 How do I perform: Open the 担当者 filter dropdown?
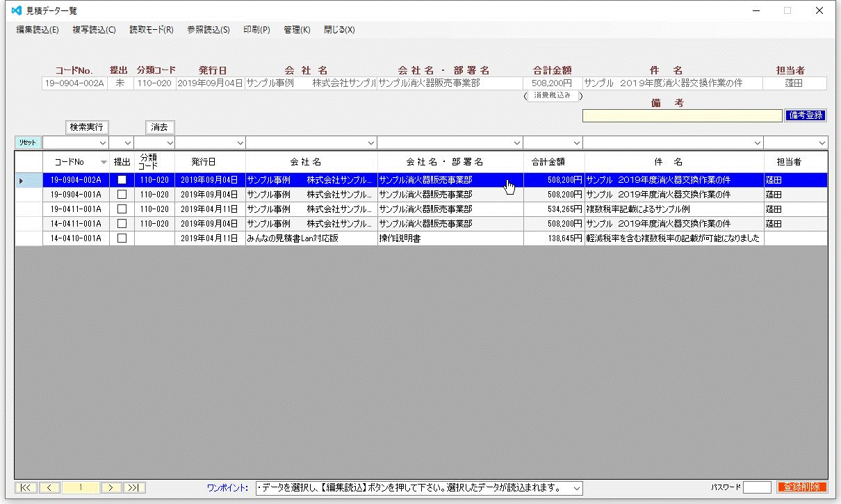click(822, 143)
